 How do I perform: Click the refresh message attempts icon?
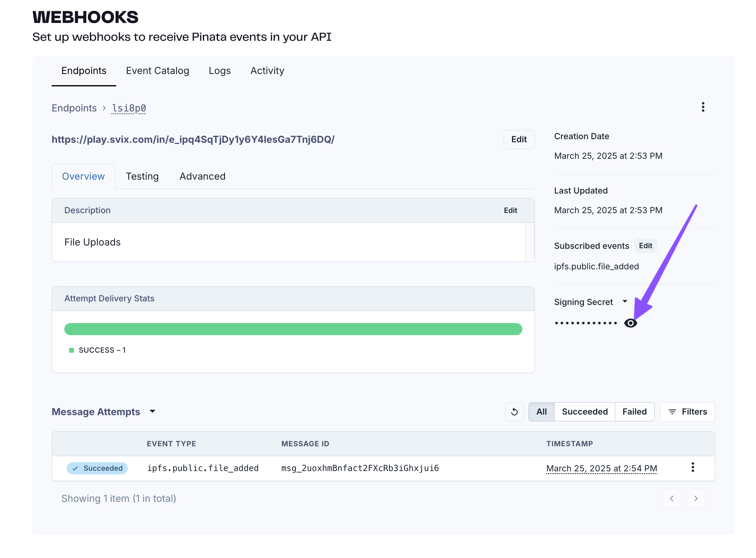[x=514, y=412]
